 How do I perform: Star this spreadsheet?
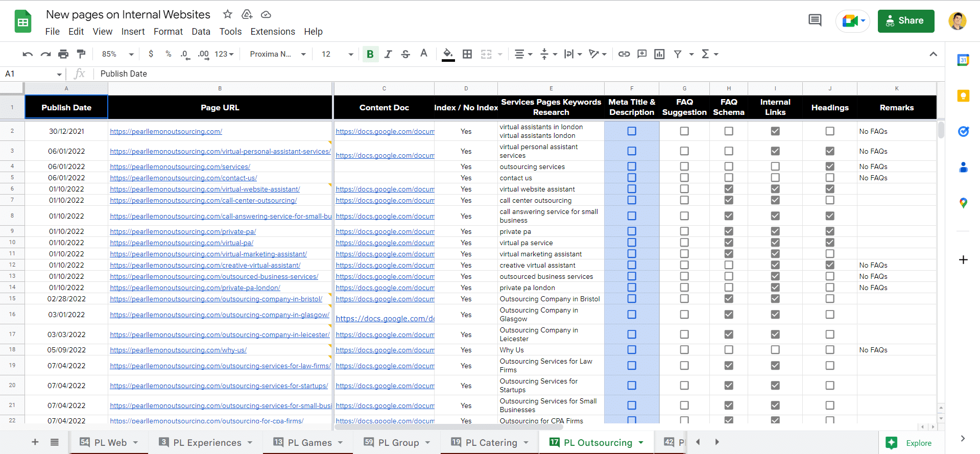(228, 14)
